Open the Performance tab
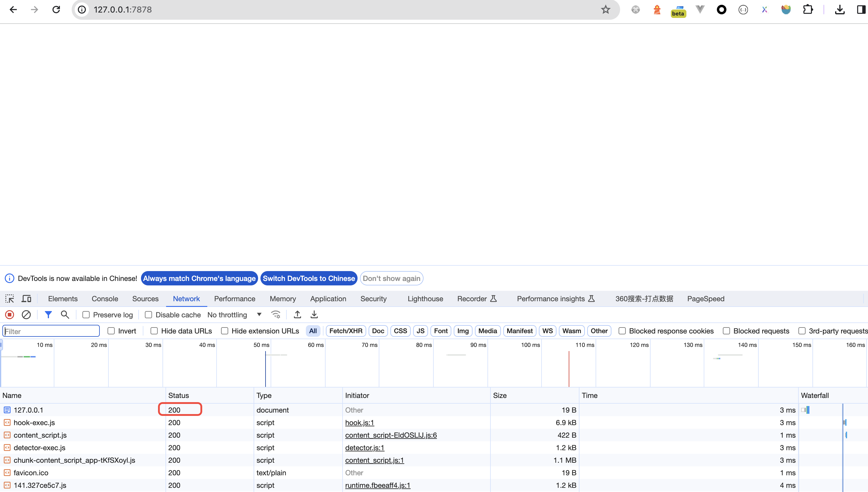The height and width of the screenshot is (492, 868). [x=234, y=299]
